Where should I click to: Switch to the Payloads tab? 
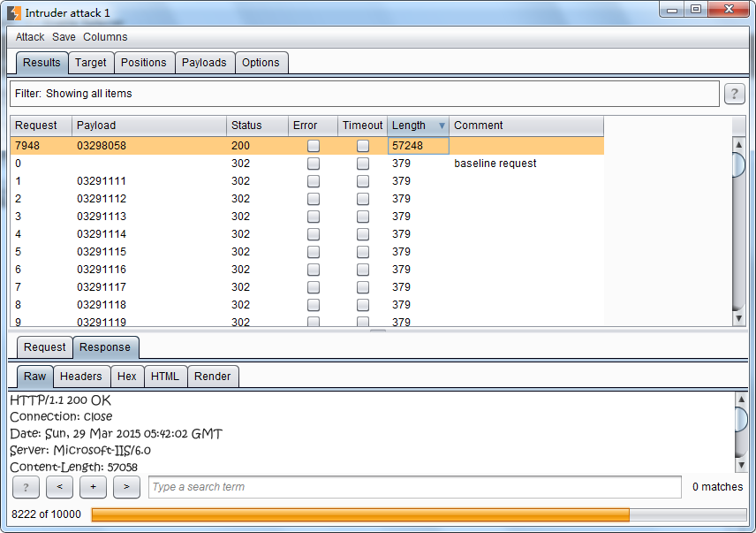pyautogui.click(x=204, y=63)
